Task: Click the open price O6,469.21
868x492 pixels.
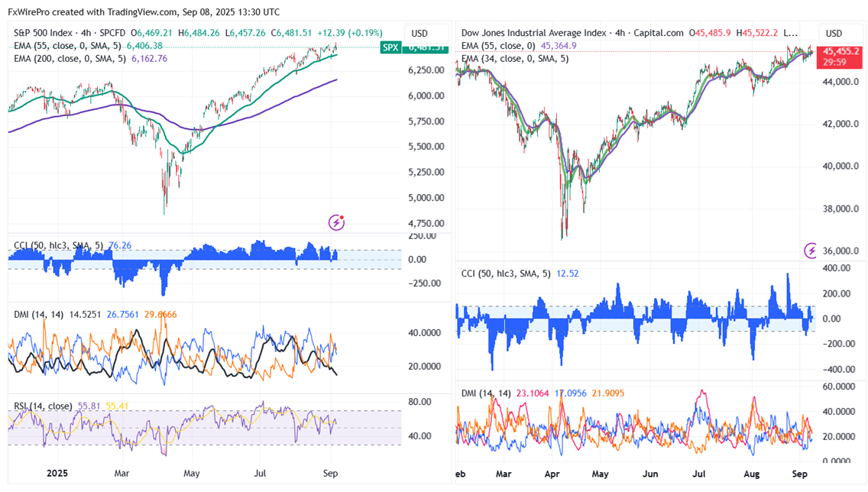Action: click(x=152, y=33)
